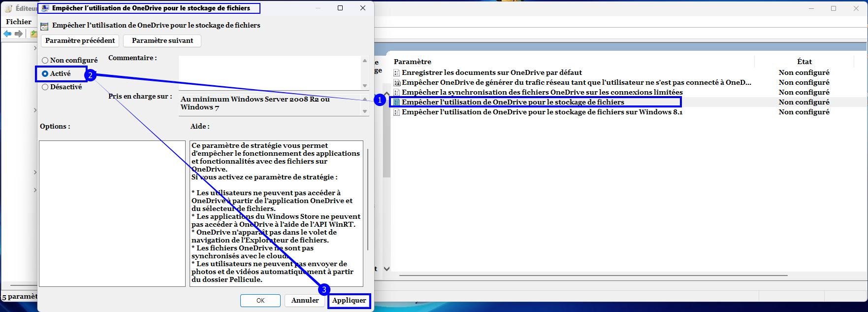Click the policy setting icon beside dialog heading
The width and height of the screenshot is (868, 312).
pos(44,26)
